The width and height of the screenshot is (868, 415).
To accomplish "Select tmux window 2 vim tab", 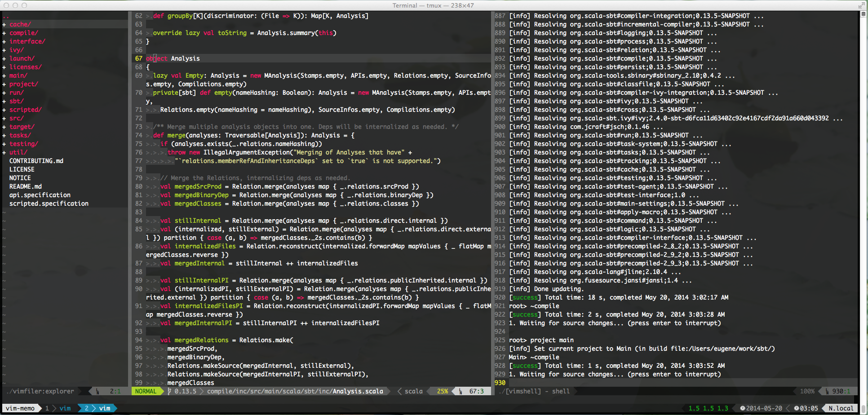I will tap(97, 408).
